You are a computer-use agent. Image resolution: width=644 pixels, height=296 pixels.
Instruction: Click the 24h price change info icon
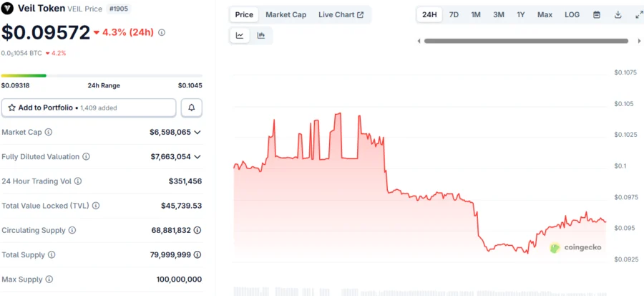pyautogui.click(x=162, y=32)
